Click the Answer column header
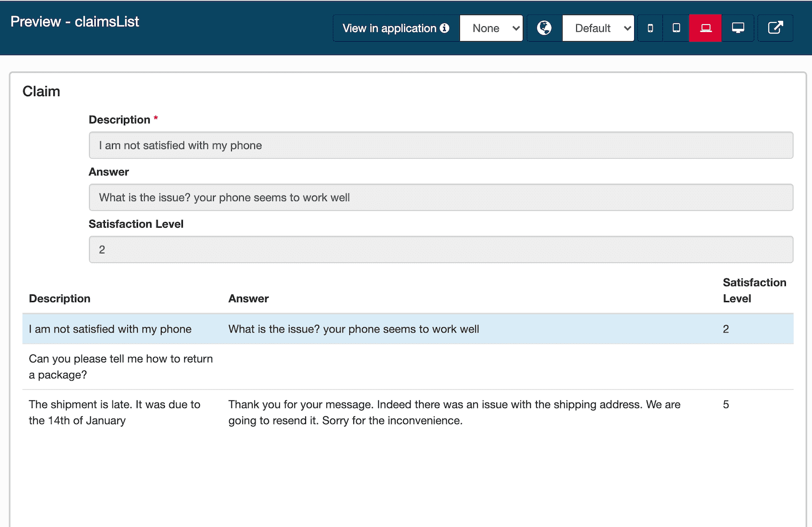812x527 pixels. coord(248,298)
